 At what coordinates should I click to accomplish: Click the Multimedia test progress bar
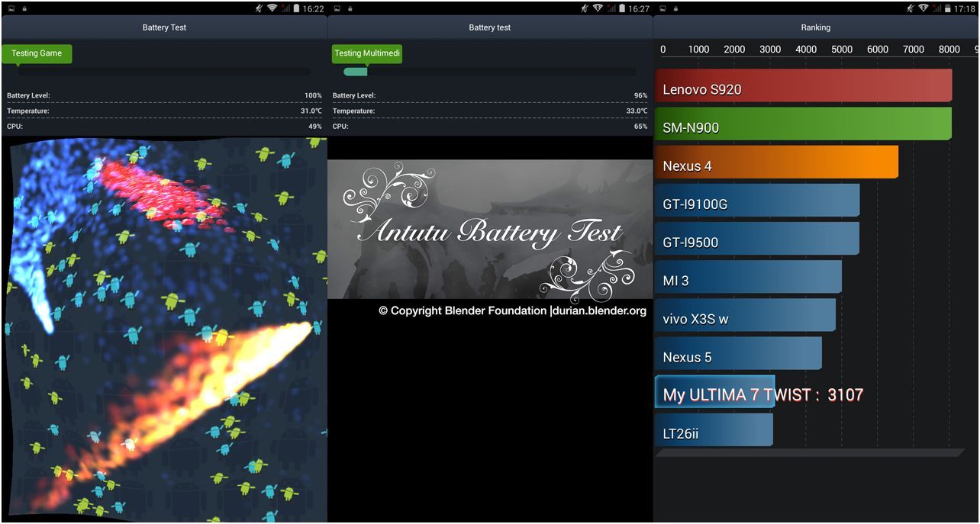coord(489,72)
